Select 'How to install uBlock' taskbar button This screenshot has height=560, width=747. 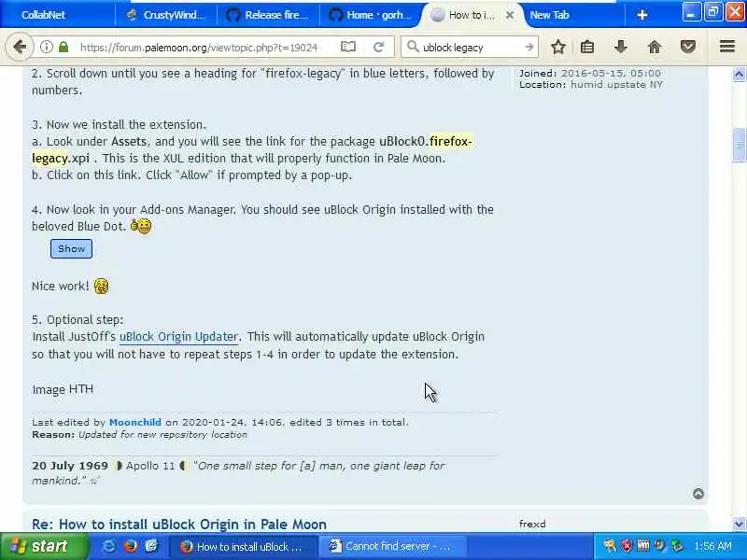click(x=243, y=546)
